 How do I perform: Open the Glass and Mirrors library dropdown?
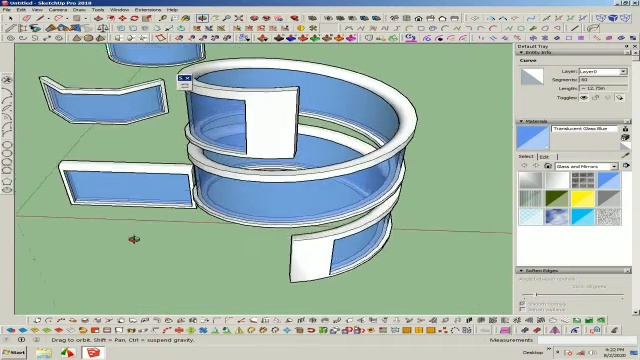(x=614, y=167)
